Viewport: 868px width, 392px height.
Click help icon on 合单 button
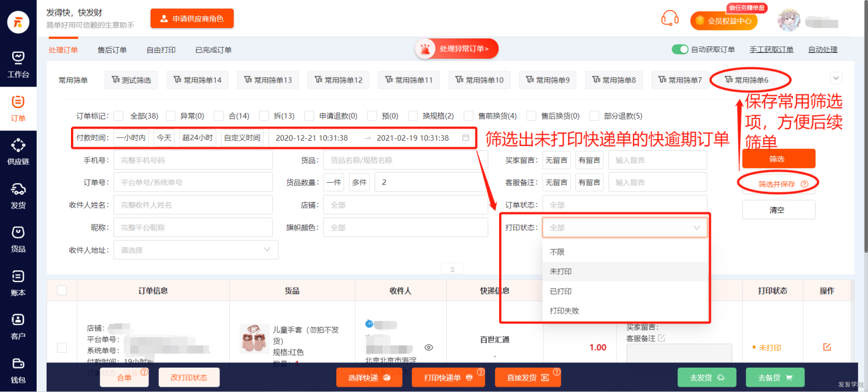coord(144,372)
